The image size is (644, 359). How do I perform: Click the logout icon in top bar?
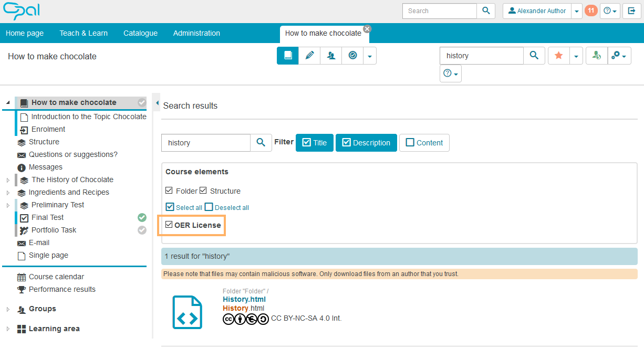click(x=632, y=10)
